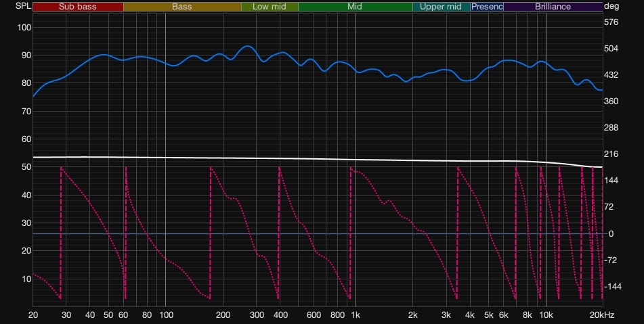Click the 400 Hz frequency label
The image size is (644, 324).
coord(280,315)
